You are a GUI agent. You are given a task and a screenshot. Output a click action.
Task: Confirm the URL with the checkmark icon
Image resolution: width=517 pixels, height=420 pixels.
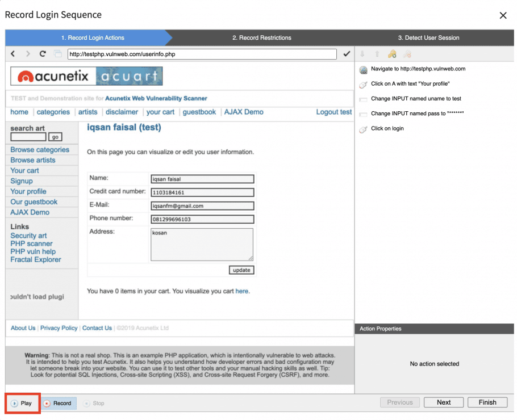347,54
